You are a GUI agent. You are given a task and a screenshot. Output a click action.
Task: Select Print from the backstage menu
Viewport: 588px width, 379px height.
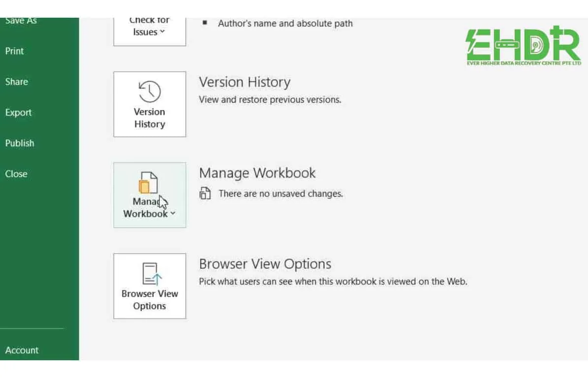coord(15,51)
